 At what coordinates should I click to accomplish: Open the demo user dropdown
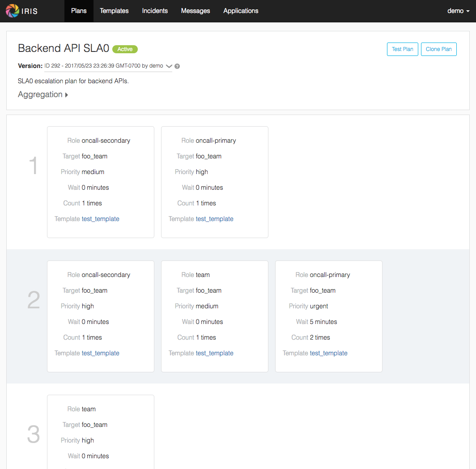459,11
